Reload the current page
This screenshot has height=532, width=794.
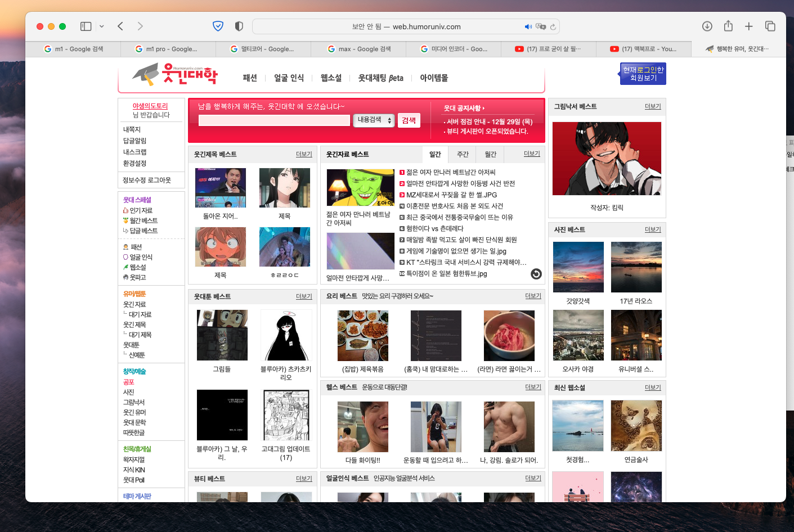click(553, 27)
